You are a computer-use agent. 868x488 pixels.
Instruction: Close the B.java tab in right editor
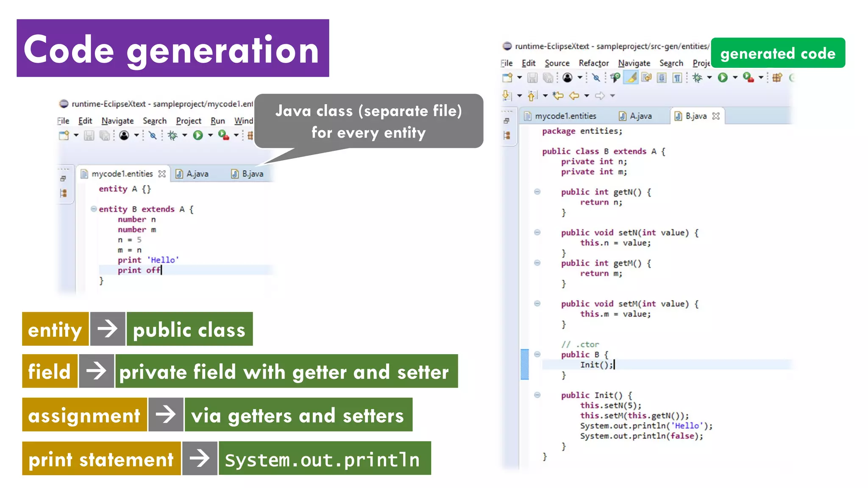716,116
